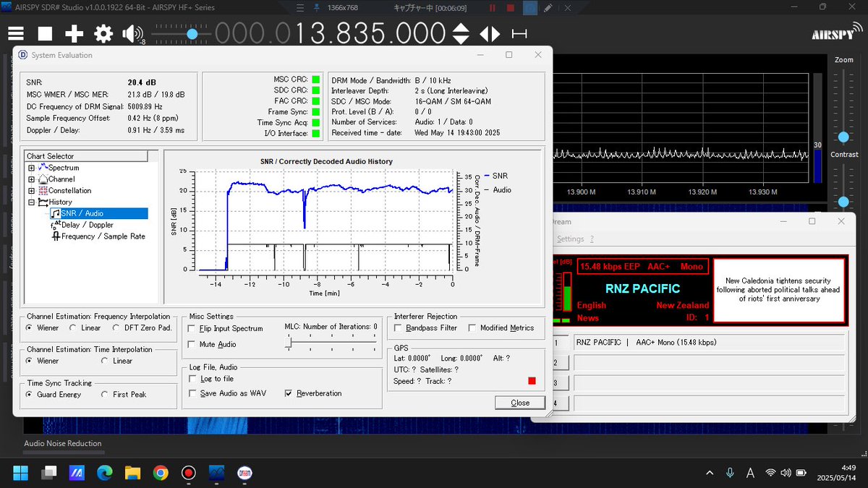Open Settings menu in Dream window
Image resolution: width=868 pixels, height=488 pixels.
(570, 239)
